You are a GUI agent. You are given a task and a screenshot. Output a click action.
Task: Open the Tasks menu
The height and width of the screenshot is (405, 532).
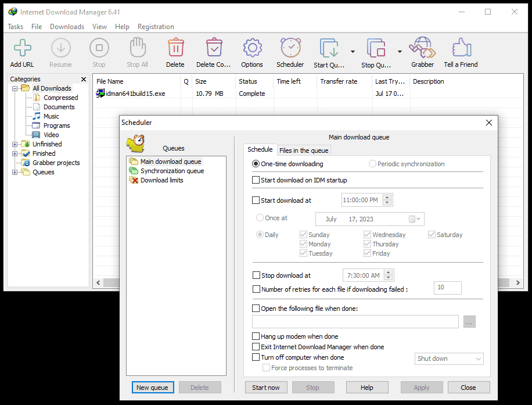click(16, 27)
